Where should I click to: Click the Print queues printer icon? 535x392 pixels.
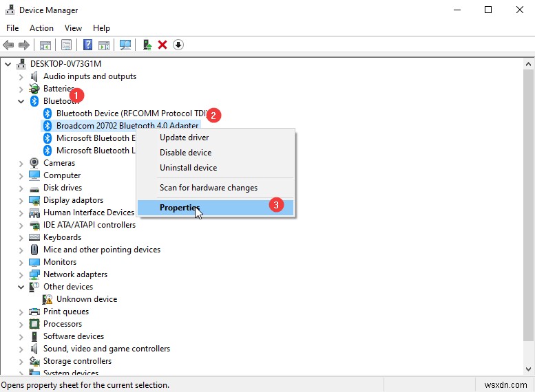34,312
